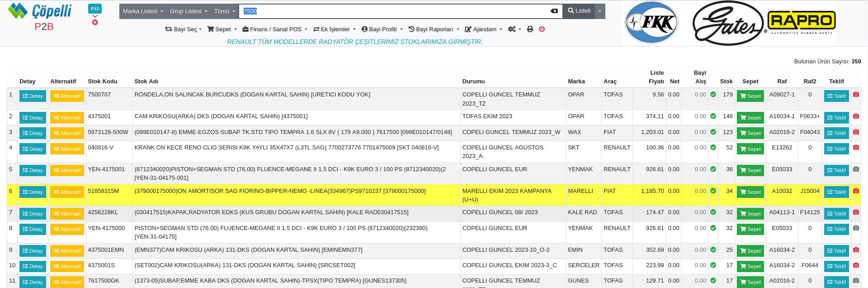The image size is (868, 288).
Task: Click the red X under P12 badge
Action: click(x=95, y=22)
